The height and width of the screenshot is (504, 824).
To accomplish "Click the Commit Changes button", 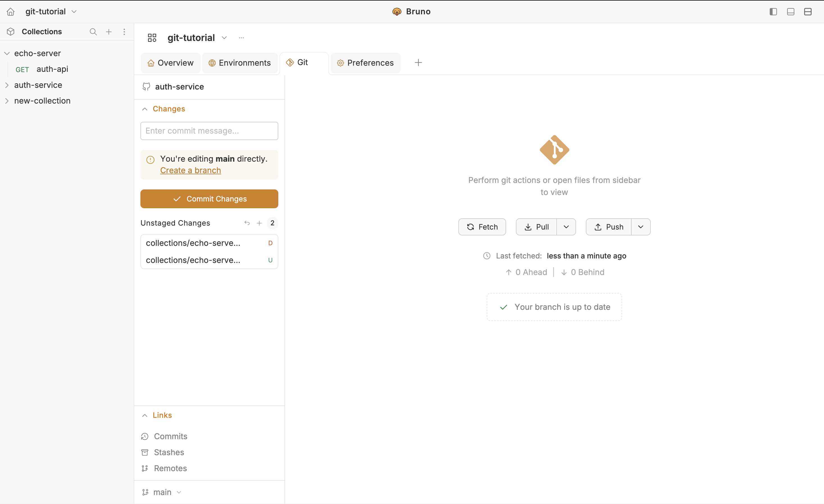I will pos(209,199).
